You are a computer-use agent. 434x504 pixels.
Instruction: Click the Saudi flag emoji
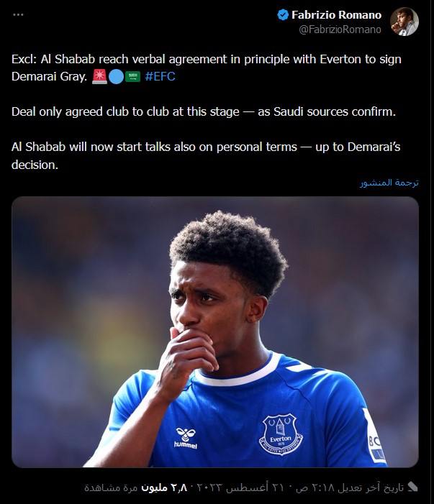(x=132, y=77)
